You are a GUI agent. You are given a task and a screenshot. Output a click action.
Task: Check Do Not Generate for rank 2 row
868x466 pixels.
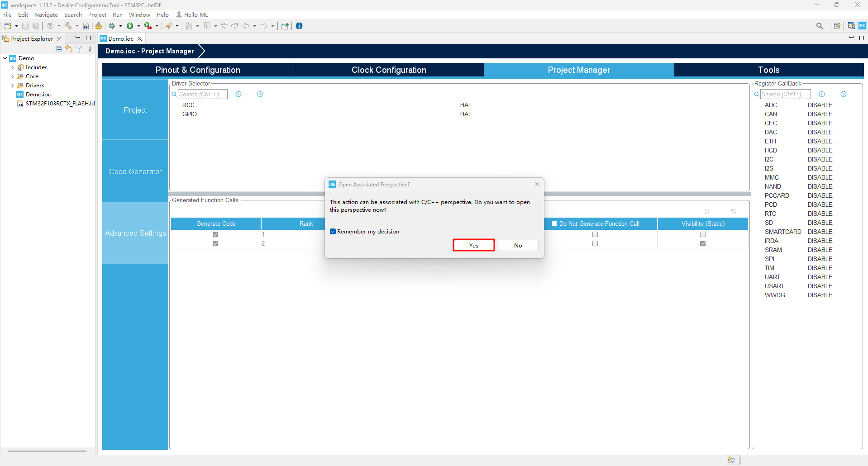(595, 243)
